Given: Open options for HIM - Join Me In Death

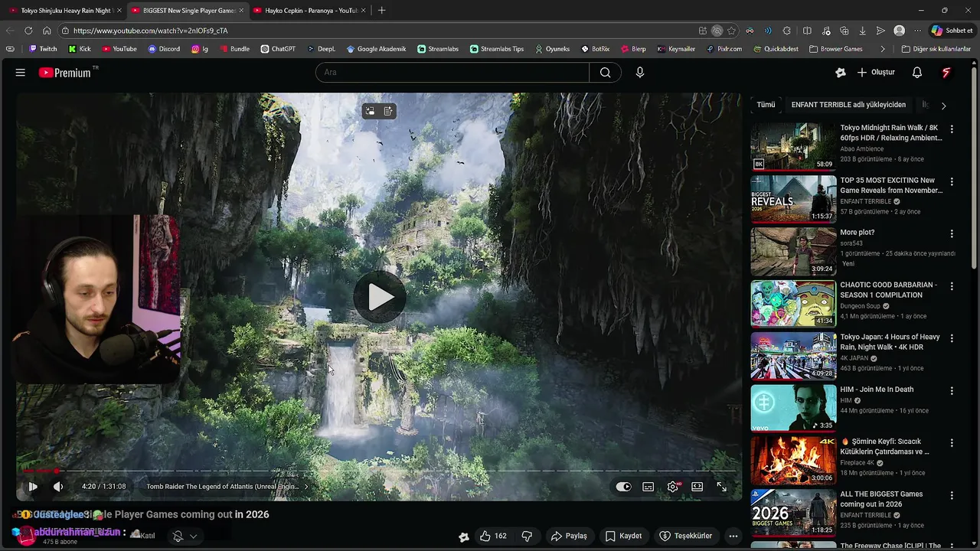Looking at the screenshot, I should pyautogui.click(x=952, y=391).
